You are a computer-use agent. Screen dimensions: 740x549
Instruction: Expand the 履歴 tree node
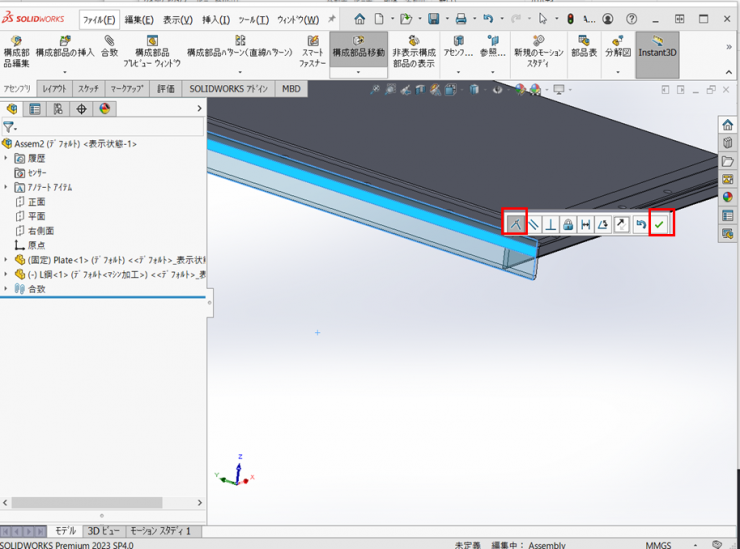click(x=7, y=158)
